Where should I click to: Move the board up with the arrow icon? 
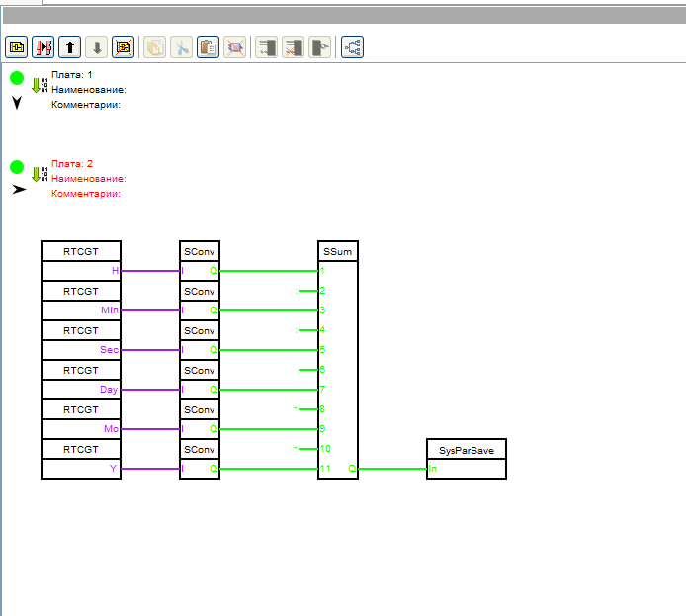tap(69, 46)
